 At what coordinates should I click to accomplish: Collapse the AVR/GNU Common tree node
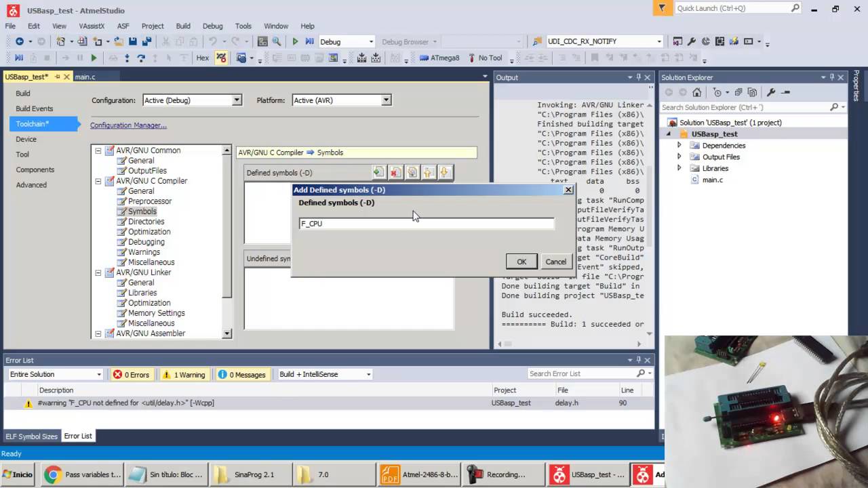[98, 150]
